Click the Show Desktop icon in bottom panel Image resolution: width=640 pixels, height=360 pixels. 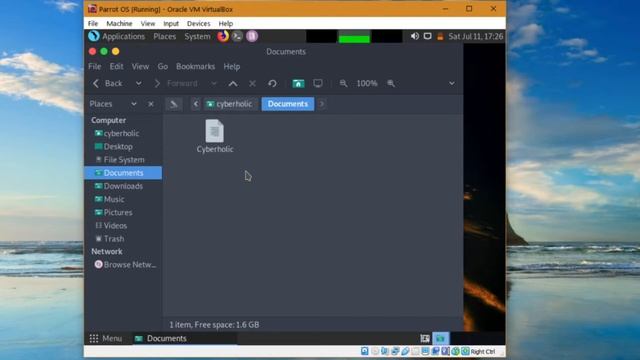coord(425,338)
